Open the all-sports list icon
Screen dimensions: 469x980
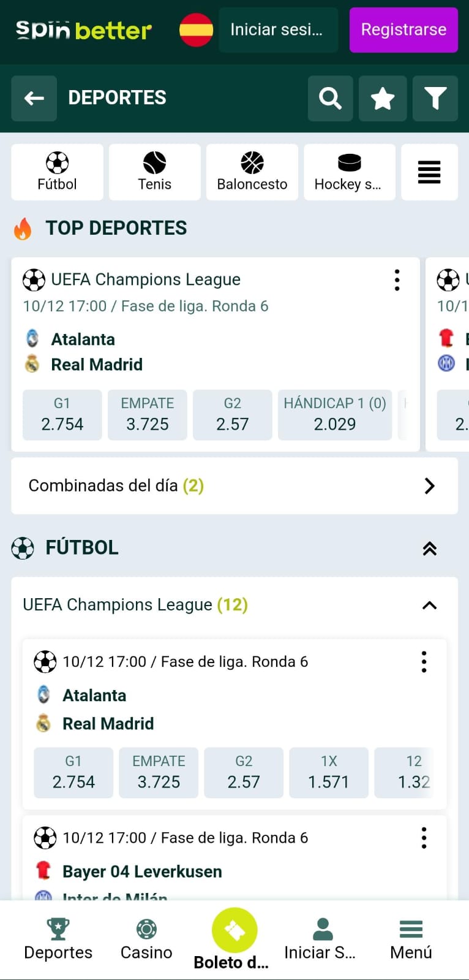429,172
